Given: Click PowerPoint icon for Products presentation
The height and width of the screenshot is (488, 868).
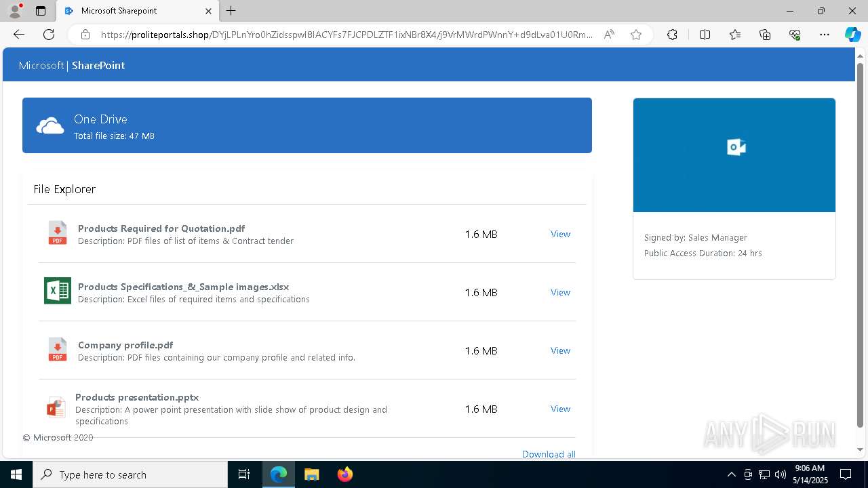Looking at the screenshot, I should (56, 408).
